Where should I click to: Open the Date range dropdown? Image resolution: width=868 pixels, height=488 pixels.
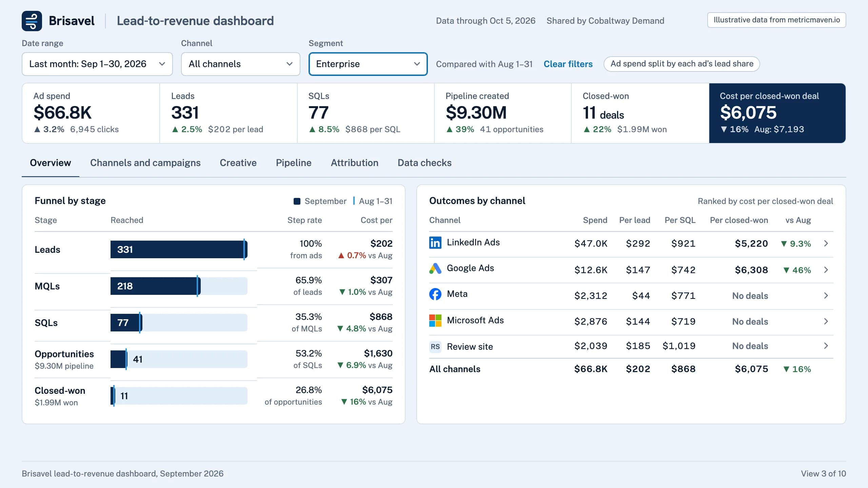97,64
